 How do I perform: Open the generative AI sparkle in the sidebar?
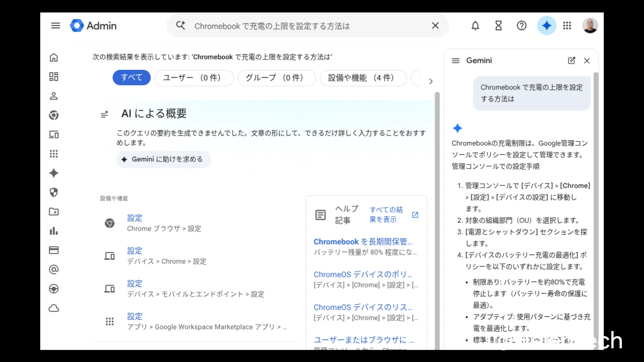[54, 173]
